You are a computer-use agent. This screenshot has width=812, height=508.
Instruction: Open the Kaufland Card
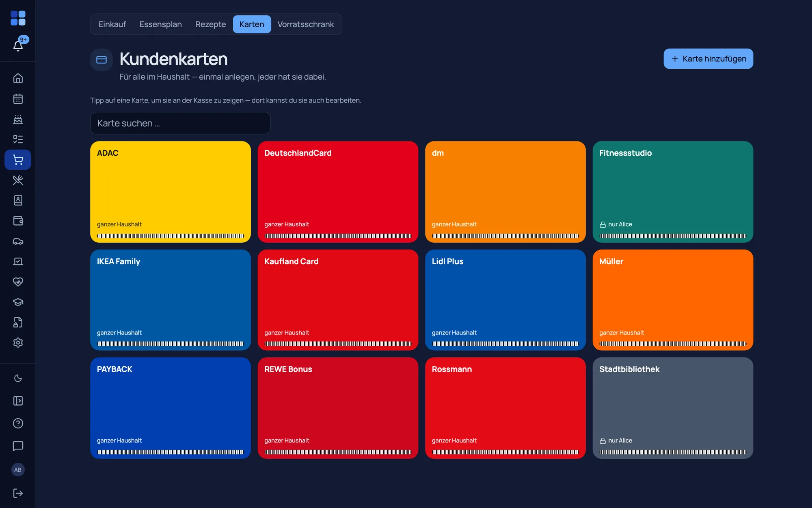pos(338,300)
